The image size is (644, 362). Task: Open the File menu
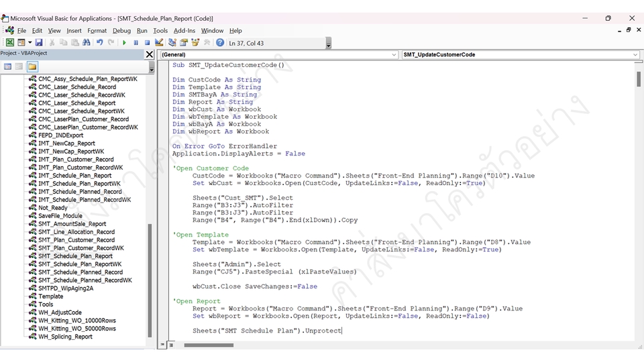(21, 31)
